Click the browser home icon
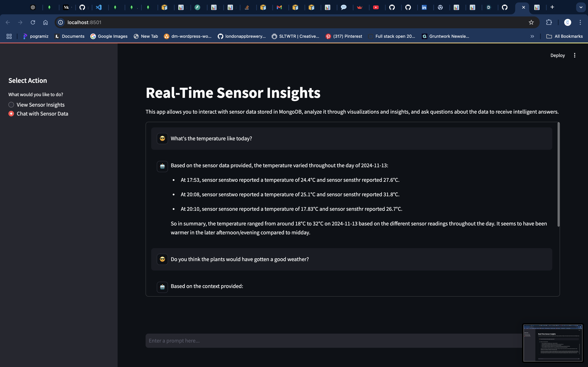Screen dimensions: 588x367 45,22
